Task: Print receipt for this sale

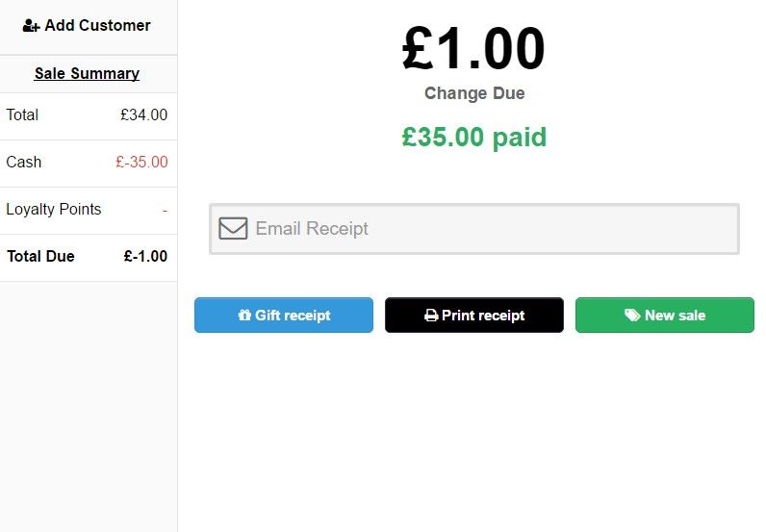Action: (x=473, y=316)
